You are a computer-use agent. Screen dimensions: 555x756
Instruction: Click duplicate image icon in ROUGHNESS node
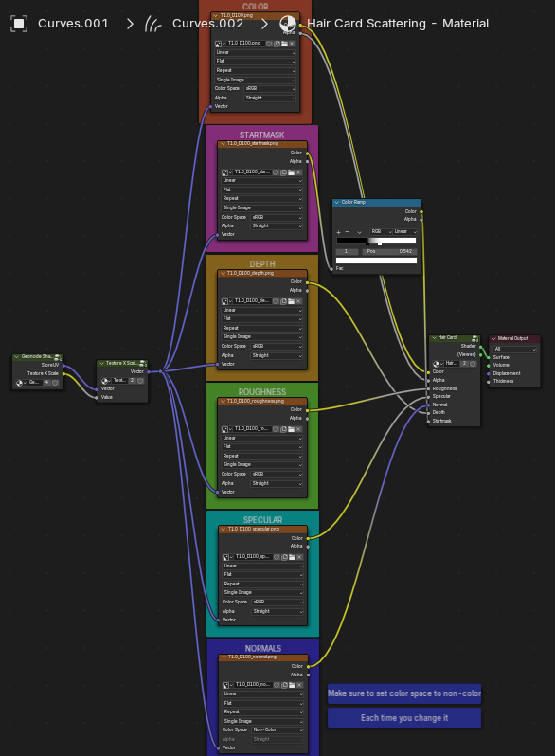[x=283, y=429]
